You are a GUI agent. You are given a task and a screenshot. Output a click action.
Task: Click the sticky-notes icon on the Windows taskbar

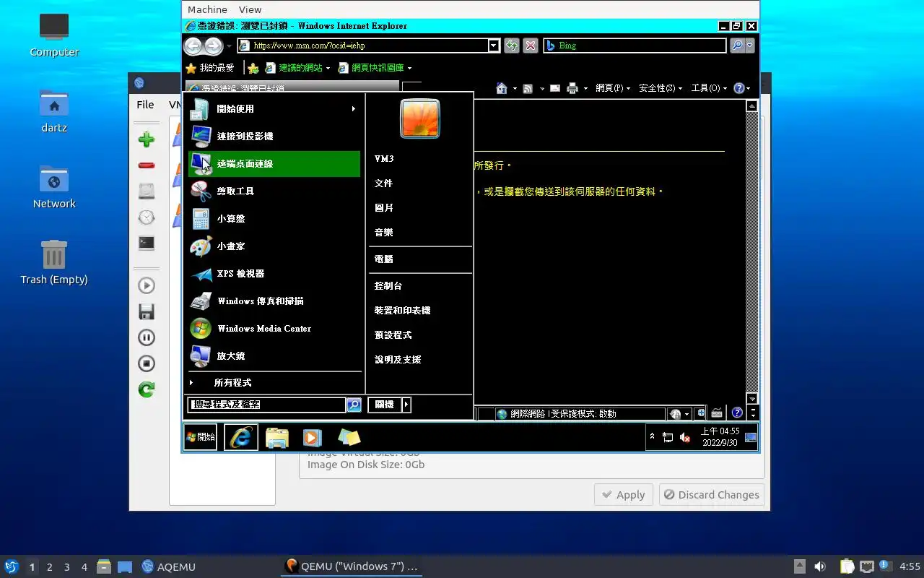coord(349,436)
